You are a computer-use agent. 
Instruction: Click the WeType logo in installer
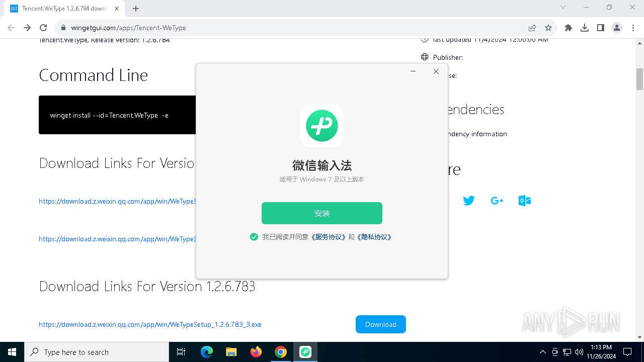[x=322, y=126]
